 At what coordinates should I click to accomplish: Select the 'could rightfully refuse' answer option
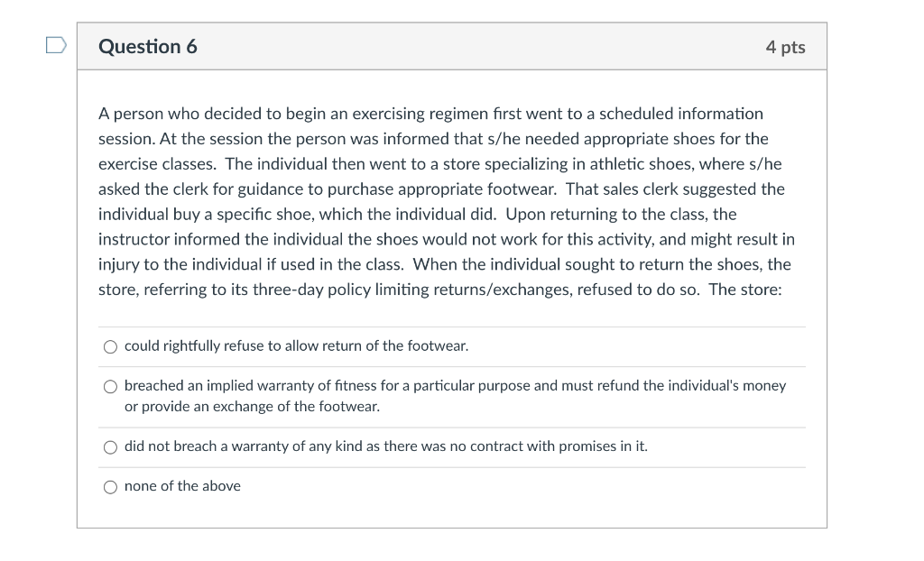[110, 345]
